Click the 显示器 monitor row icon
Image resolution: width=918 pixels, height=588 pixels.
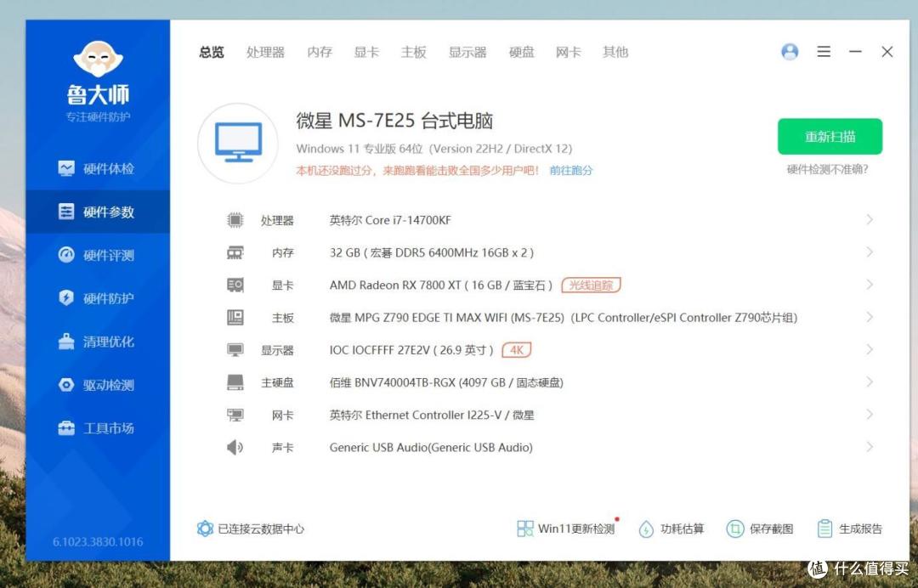point(235,350)
